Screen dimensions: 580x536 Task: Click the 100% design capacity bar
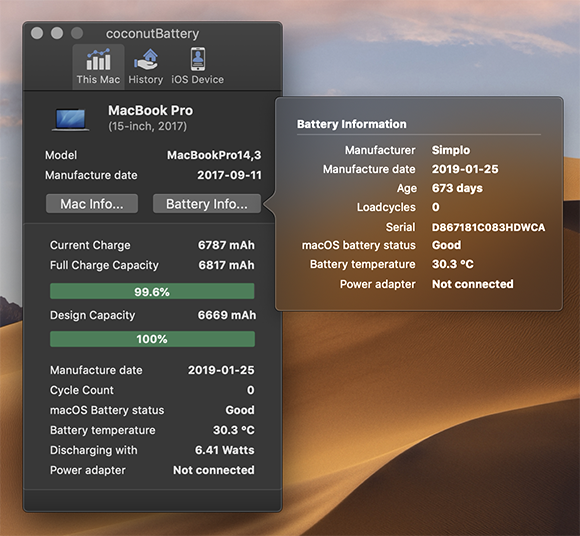pos(152,339)
